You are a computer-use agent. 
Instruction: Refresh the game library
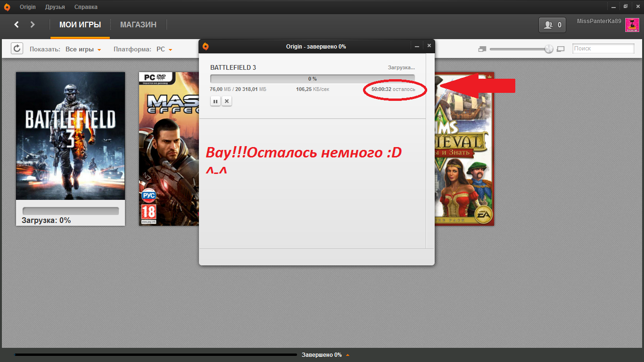tap(17, 49)
